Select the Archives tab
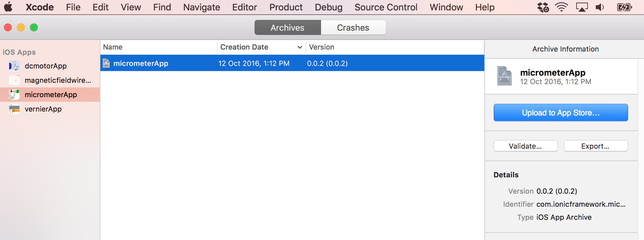This screenshot has height=240, width=644. (x=287, y=28)
